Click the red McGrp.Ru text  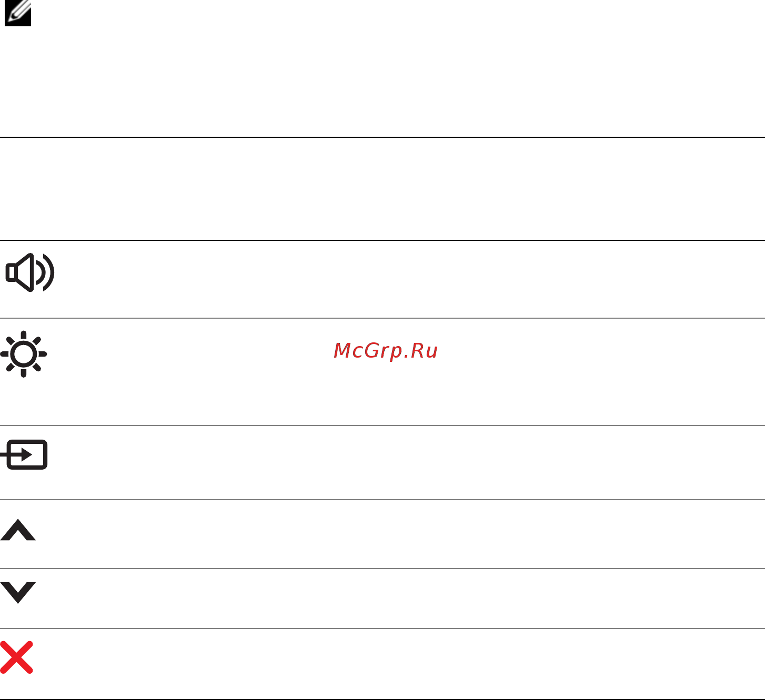pyautogui.click(x=386, y=351)
